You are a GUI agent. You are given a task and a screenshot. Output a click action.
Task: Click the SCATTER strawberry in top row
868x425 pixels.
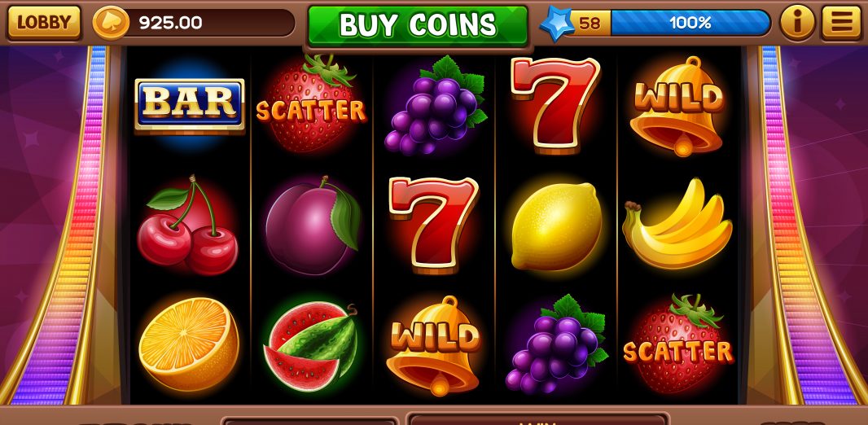(x=310, y=103)
